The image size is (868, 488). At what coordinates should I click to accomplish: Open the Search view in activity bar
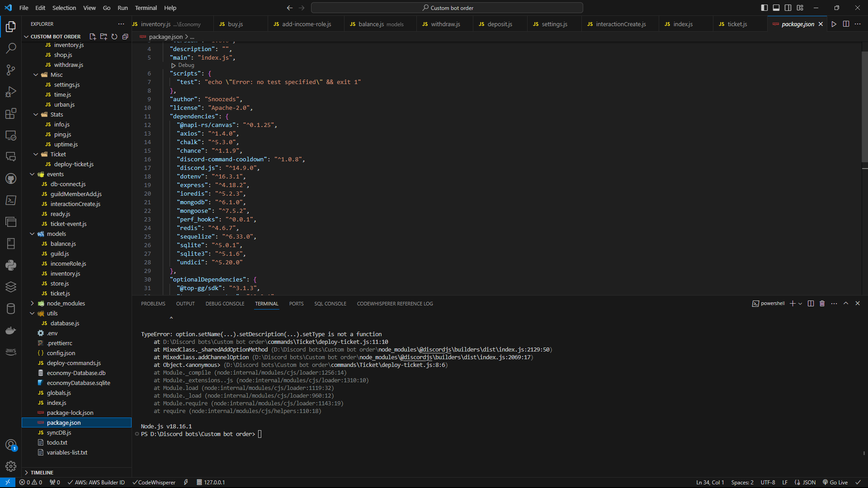(11, 48)
